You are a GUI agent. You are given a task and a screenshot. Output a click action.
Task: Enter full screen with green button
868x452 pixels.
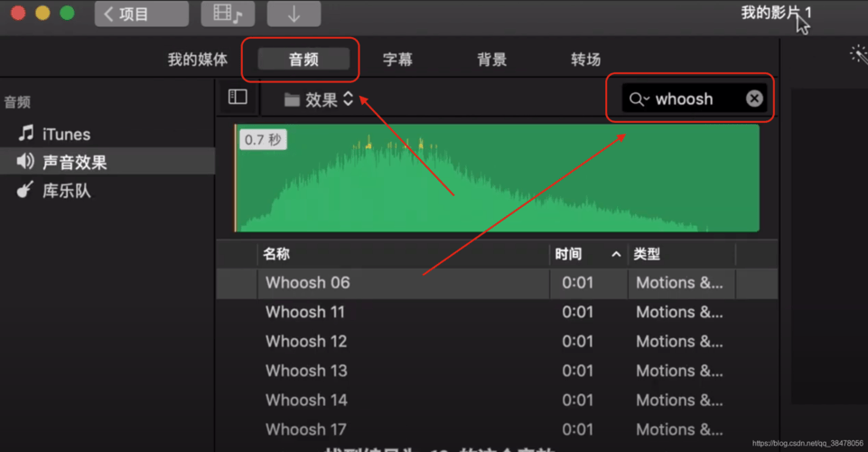tap(67, 14)
